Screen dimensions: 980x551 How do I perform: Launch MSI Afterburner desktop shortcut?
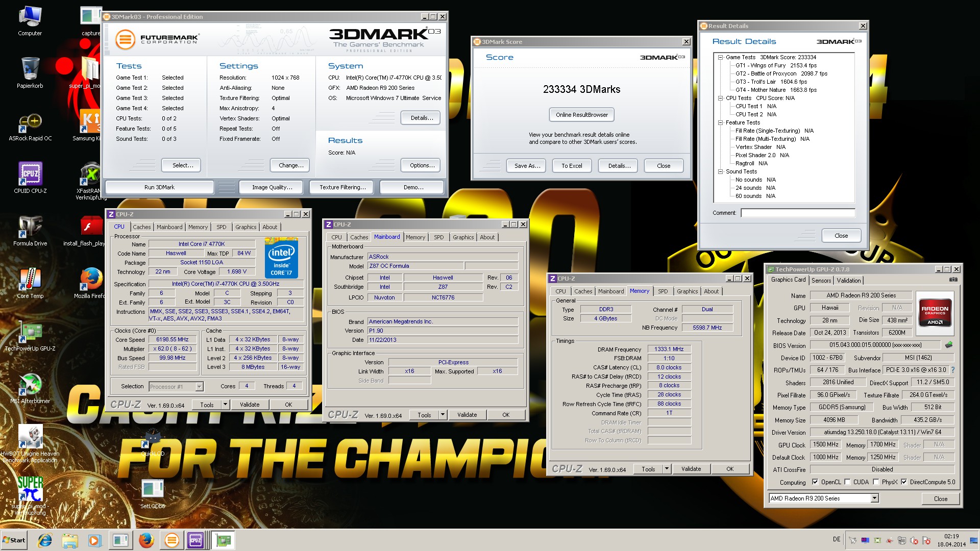[30, 388]
